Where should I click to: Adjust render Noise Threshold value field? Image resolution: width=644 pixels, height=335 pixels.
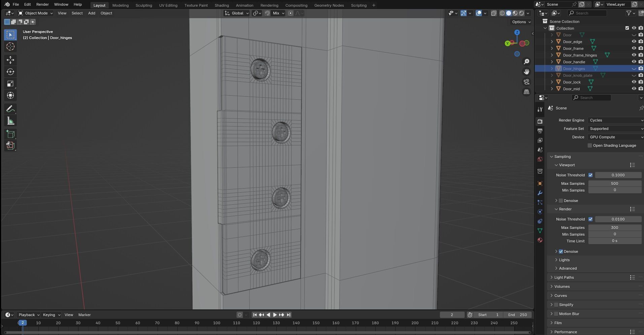coord(618,219)
